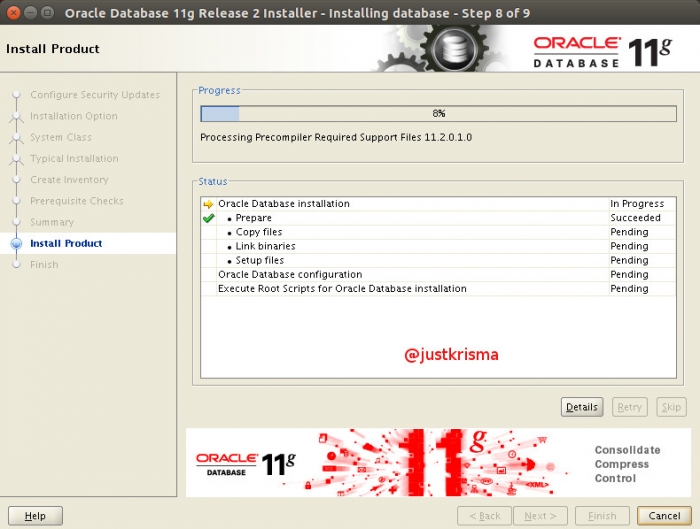This screenshot has width=700, height=529.
Task: Select Finish step in sidebar
Action: [44, 265]
